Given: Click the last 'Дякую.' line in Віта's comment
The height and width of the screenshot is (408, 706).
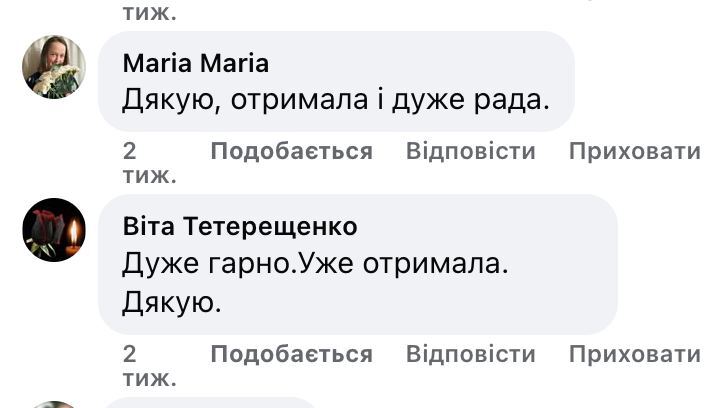Looking at the screenshot, I should 171,301.
